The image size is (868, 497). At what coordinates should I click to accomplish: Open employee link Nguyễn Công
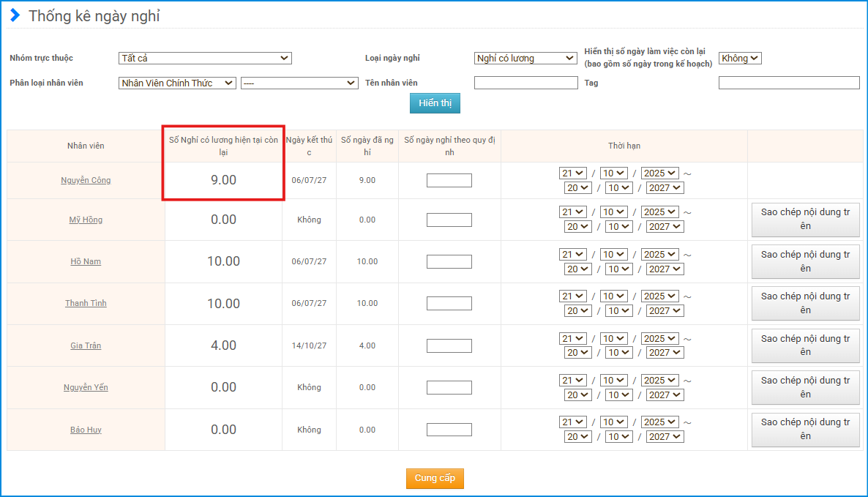86,180
